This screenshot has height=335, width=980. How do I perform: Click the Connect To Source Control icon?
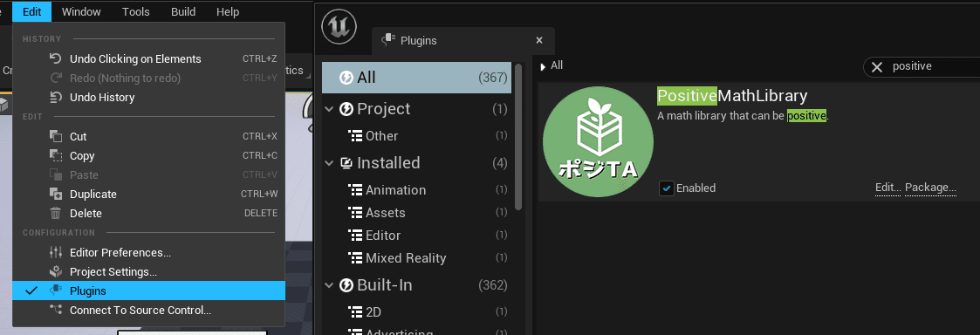56,310
